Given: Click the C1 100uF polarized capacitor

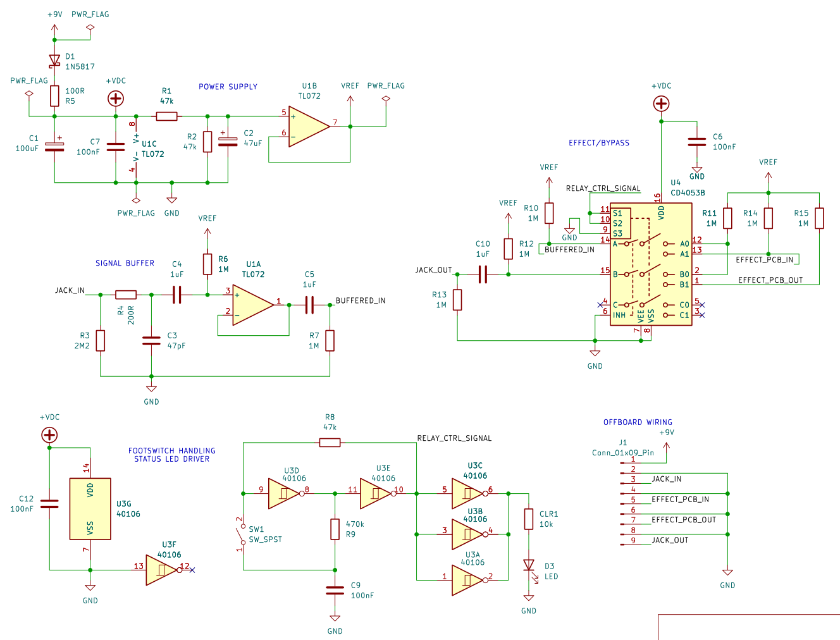Looking at the screenshot, I should point(54,147).
